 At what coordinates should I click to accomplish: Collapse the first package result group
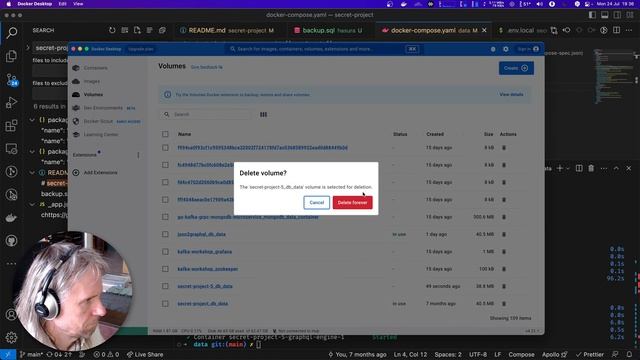(x=32, y=120)
